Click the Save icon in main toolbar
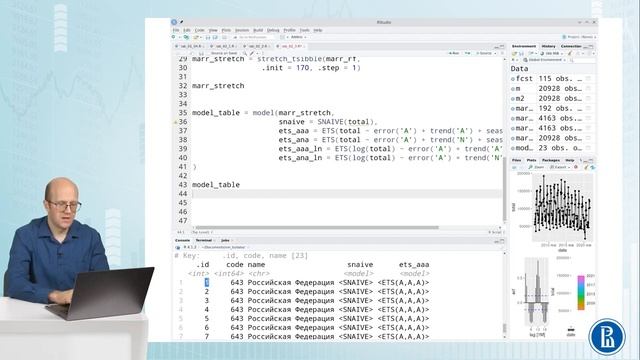 tap(208, 37)
